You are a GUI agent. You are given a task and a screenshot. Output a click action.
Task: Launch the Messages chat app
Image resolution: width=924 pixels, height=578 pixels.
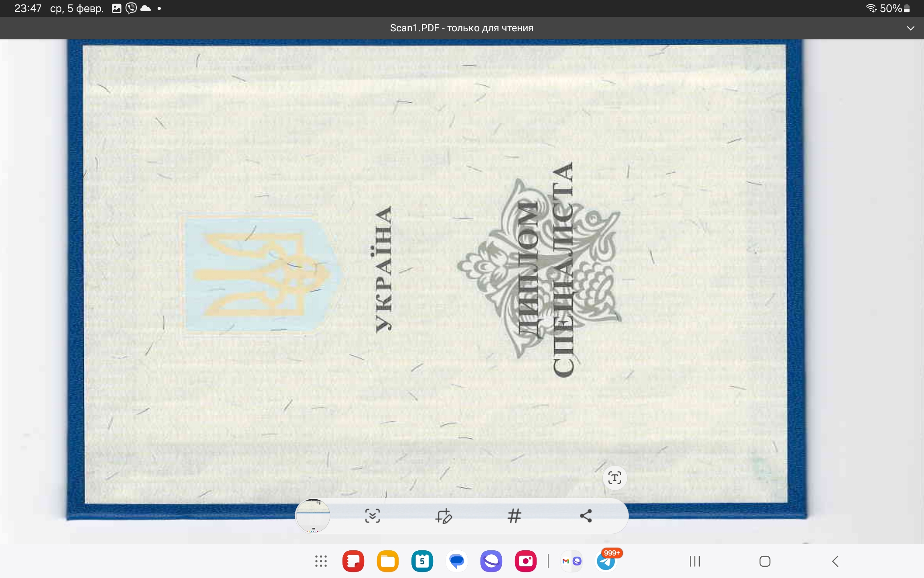pyautogui.click(x=457, y=561)
